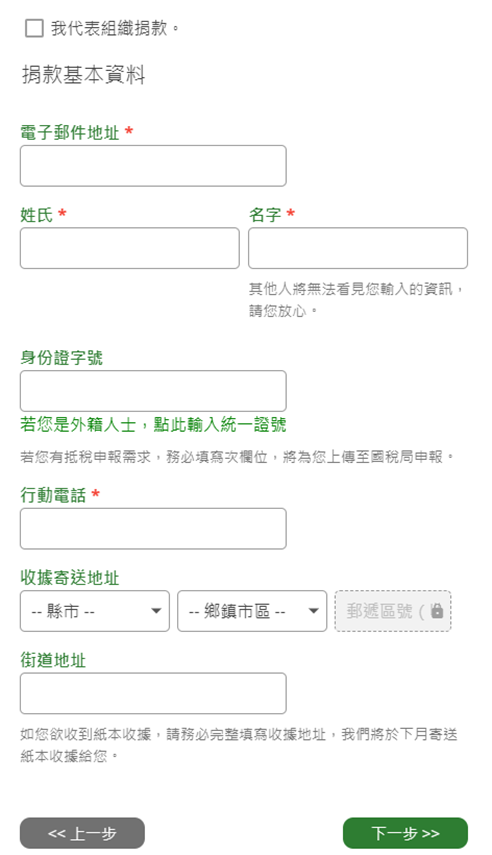Click the locked 郵遞區號 field

[x=393, y=611]
